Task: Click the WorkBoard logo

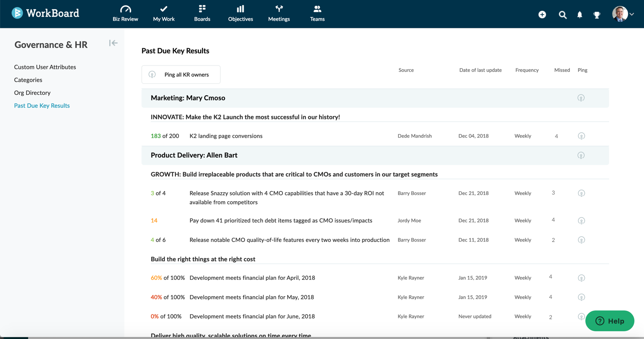Action: (x=45, y=13)
